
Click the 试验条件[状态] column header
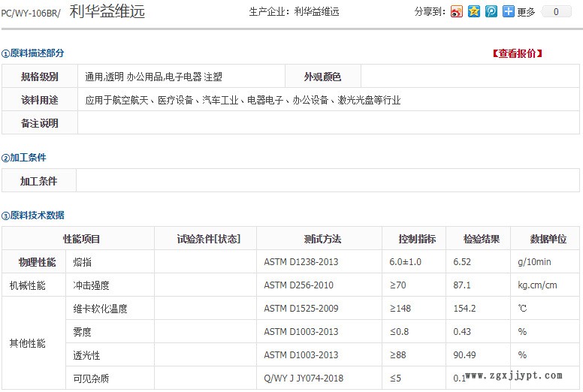208,239
